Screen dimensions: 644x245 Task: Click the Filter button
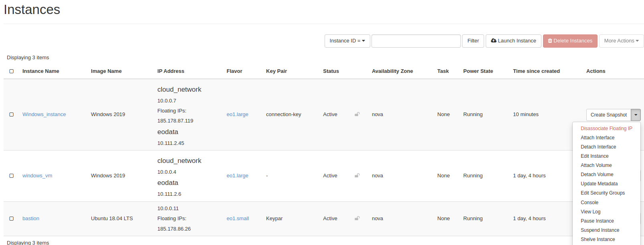pos(473,41)
